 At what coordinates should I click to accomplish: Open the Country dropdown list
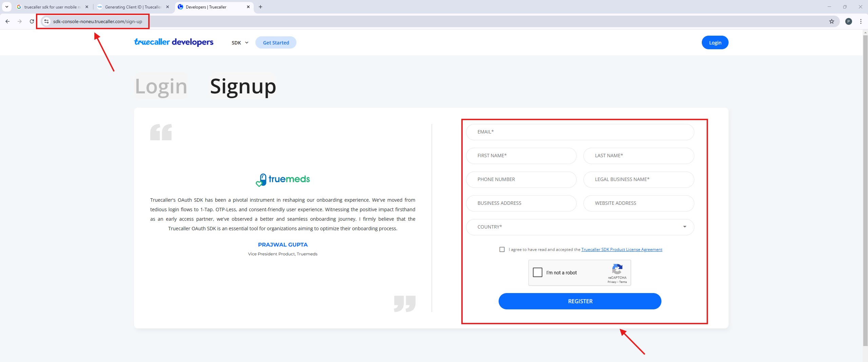(580, 227)
